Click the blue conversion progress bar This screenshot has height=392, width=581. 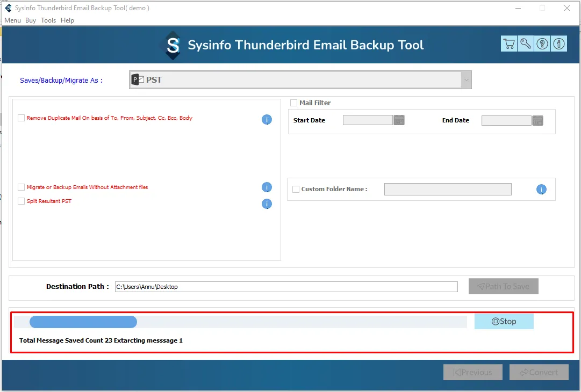point(83,322)
